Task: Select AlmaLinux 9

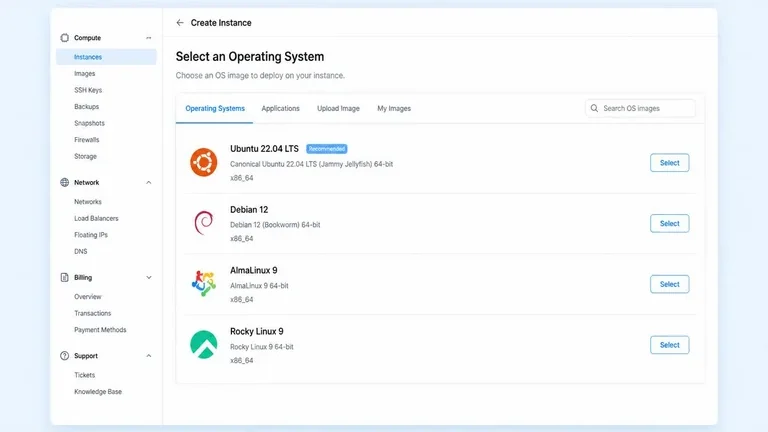Action: [x=670, y=284]
